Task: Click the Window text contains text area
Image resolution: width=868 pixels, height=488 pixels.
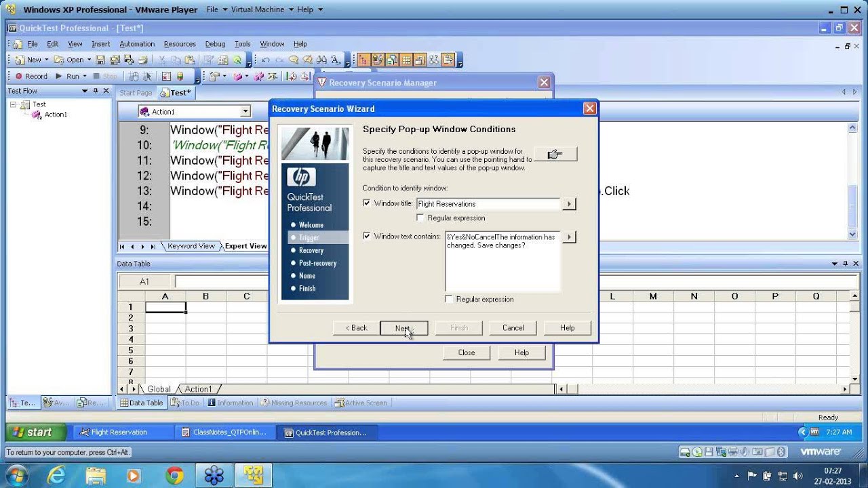Action: (x=502, y=261)
